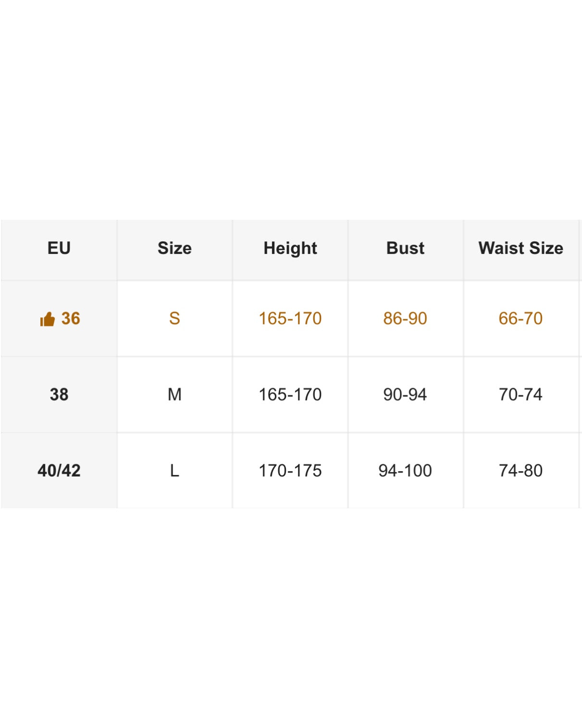Screen dimensions: 582x728
Task: Click the Waist Size column header
Action: pyautogui.click(x=520, y=248)
